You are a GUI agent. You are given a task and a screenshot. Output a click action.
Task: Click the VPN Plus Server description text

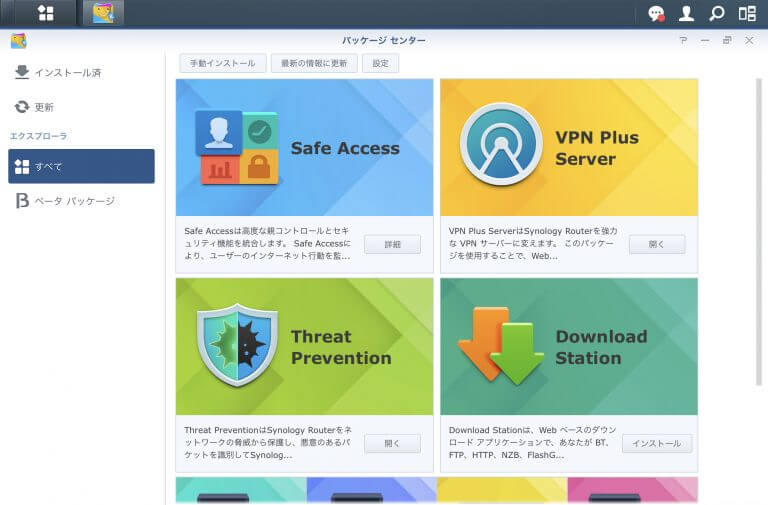point(533,243)
